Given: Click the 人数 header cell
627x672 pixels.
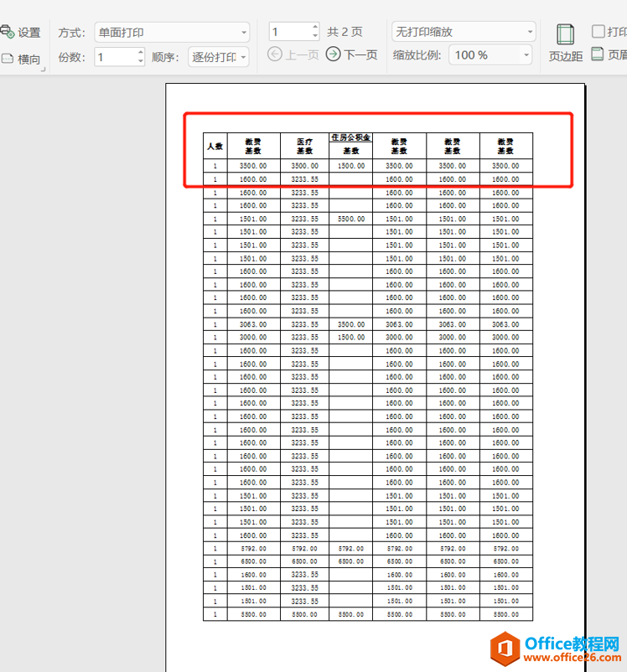Looking at the screenshot, I should (x=215, y=146).
